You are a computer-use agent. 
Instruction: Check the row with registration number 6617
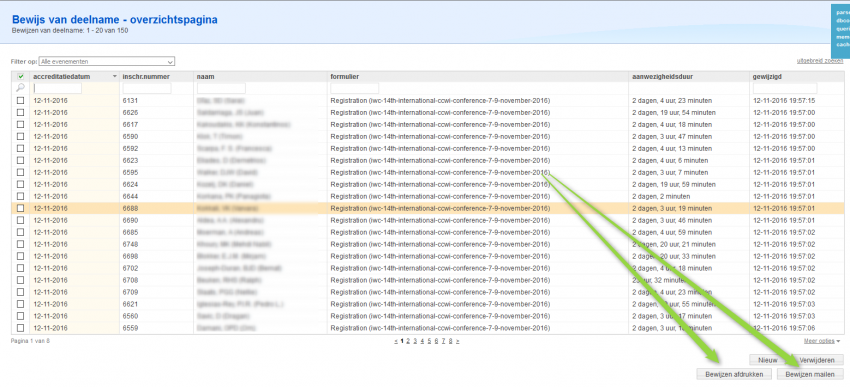coord(21,124)
